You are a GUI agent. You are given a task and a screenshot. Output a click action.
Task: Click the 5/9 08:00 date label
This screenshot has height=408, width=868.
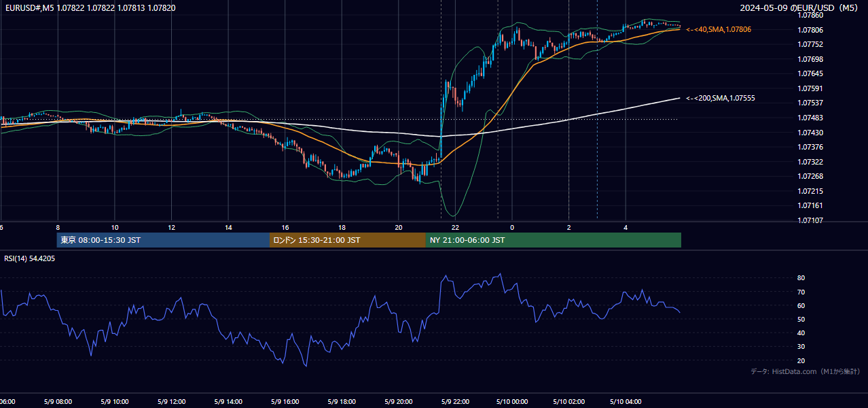(x=58, y=402)
